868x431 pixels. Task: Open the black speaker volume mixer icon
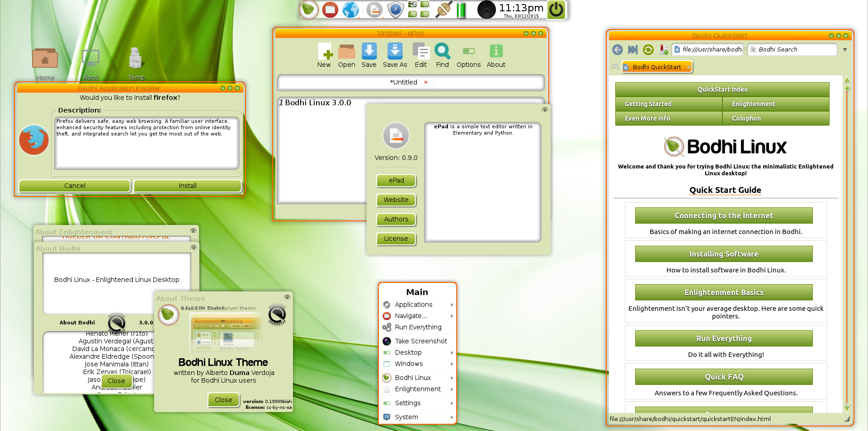(x=486, y=9)
